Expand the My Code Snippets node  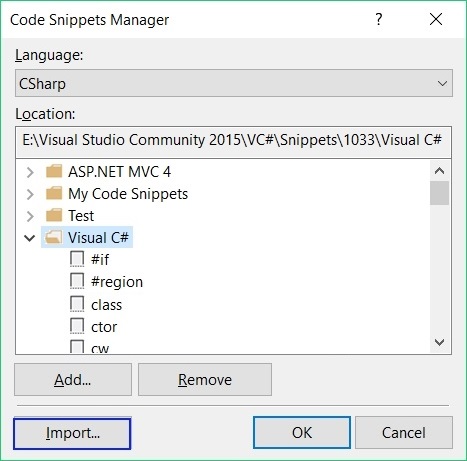(x=30, y=194)
